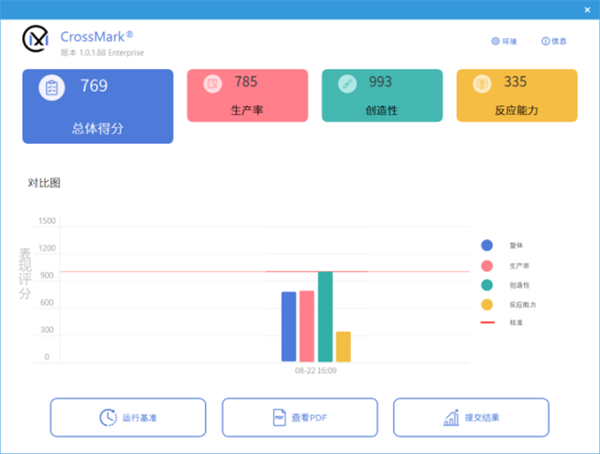Screen dimensions: 600x454
Task: Open the 环境 settings gear icon
Action: pos(495,41)
